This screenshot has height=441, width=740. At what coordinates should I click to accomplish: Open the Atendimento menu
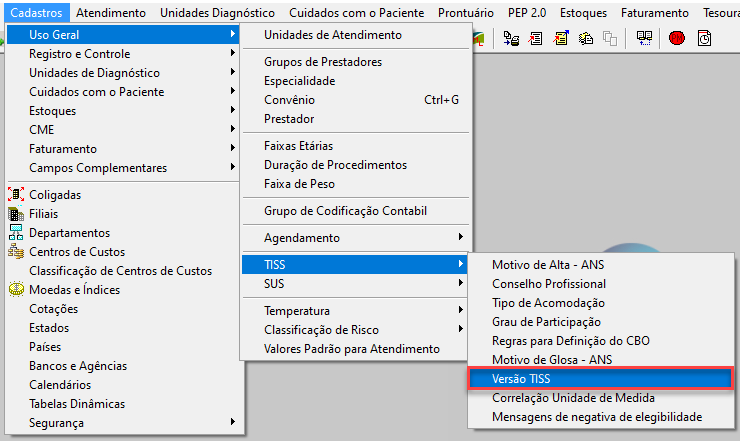111,13
